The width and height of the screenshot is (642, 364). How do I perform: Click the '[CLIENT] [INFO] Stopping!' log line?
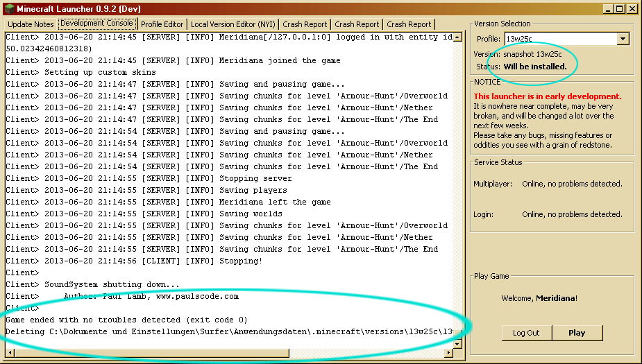134,261
